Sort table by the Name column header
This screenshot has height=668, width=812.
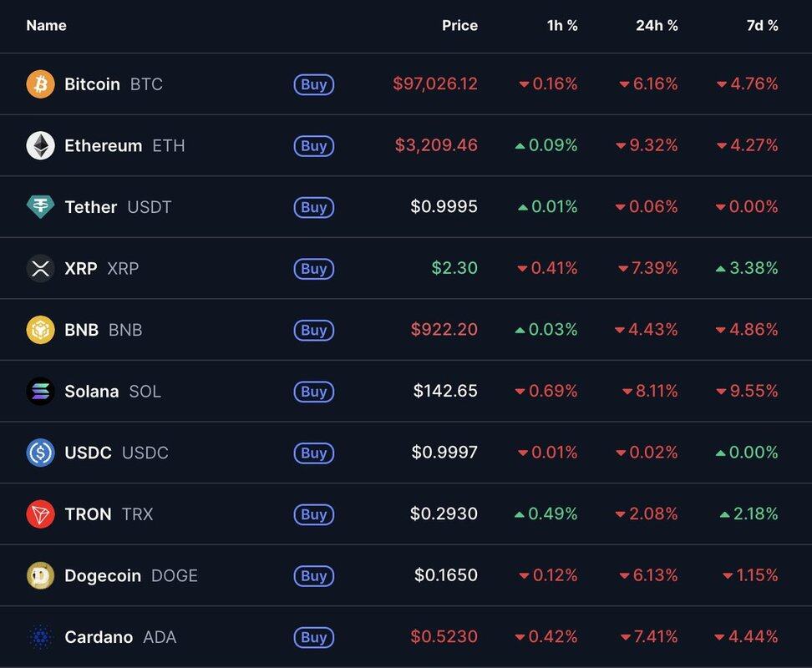(x=46, y=26)
